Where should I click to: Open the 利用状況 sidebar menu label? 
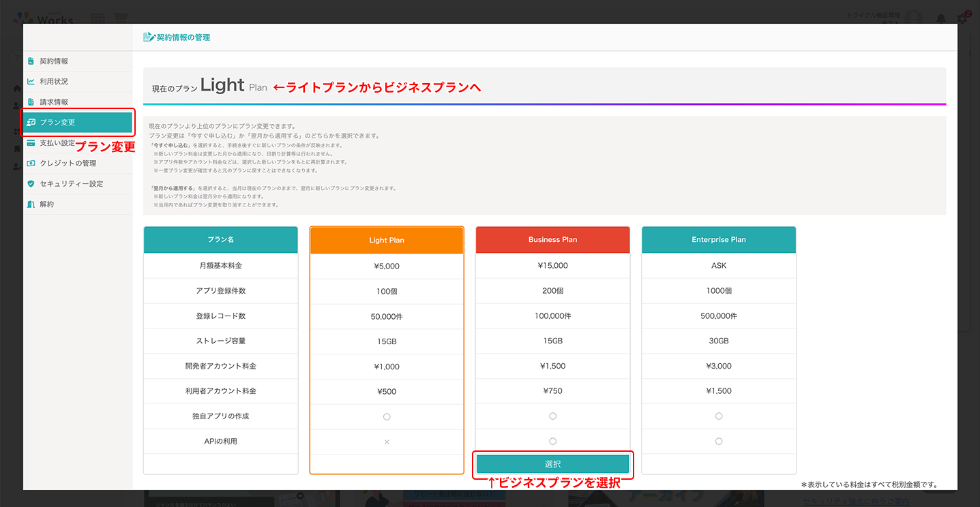click(54, 82)
